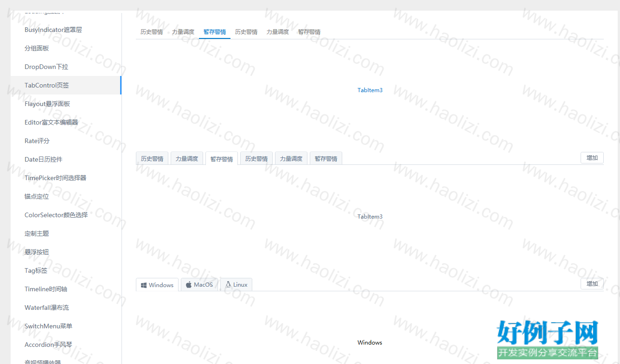This screenshot has height=364, width=620.
Task: Open Tag标签 sidebar item
Action: 66,270
